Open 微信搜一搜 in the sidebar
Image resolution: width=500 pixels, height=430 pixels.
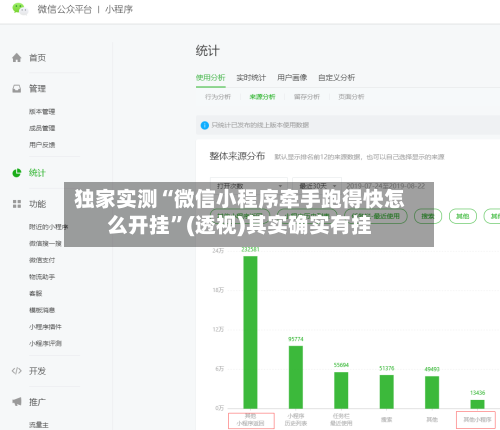pyautogui.click(x=45, y=244)
